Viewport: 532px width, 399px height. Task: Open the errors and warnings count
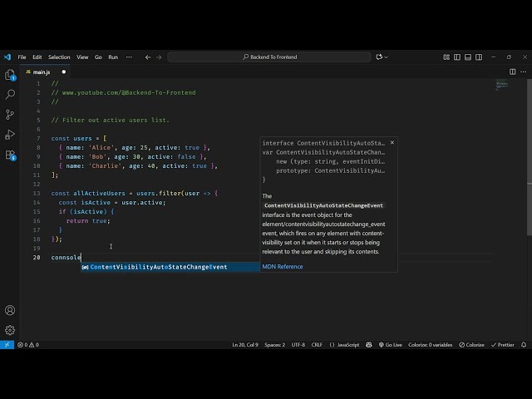pos(27,345)
